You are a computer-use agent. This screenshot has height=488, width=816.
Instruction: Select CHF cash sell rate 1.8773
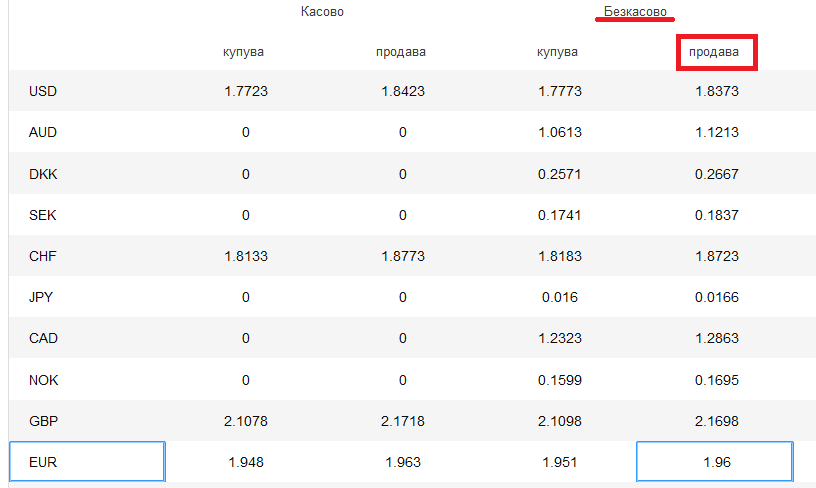tap(402, 256)
